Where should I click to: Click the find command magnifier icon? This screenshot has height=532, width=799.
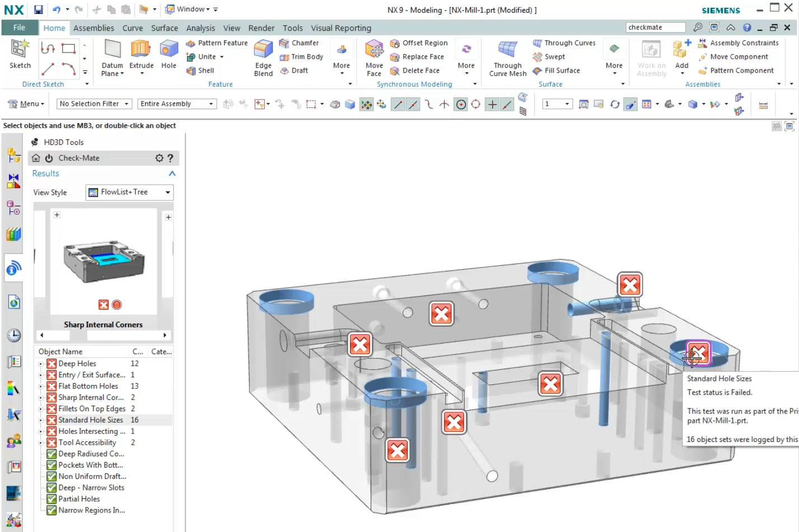pyautogui.click(x=698, y=27)
